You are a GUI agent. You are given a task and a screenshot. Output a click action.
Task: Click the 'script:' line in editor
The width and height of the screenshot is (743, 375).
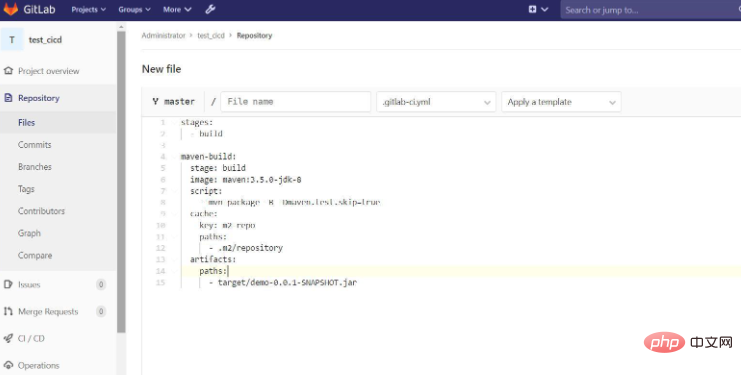click(x=206, y=191)
